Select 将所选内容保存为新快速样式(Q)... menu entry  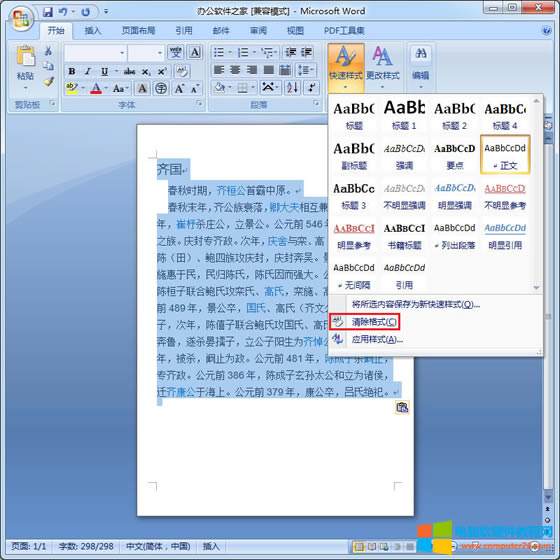coord(416,304)
